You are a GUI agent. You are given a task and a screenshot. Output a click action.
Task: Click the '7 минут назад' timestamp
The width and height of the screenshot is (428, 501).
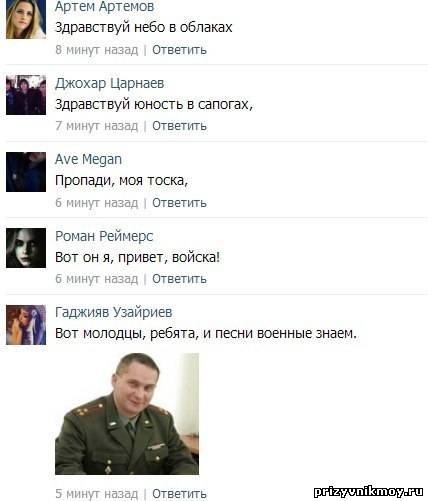point(97,126)
